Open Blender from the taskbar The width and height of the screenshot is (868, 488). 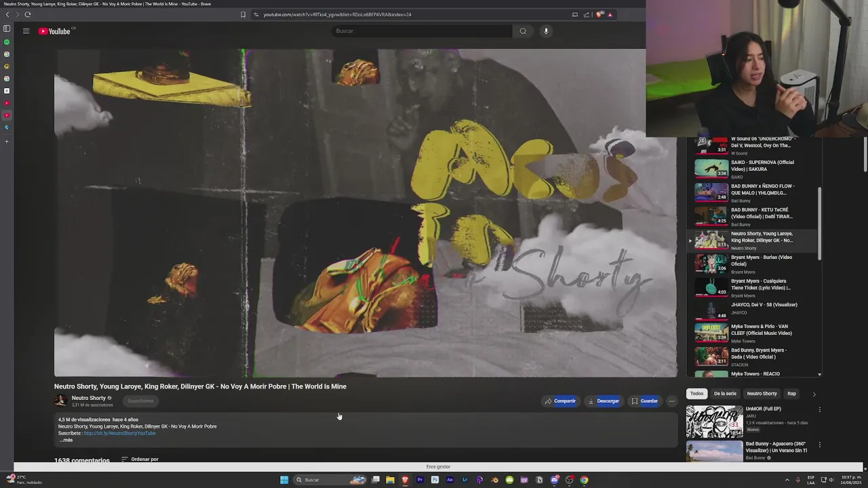click(x=494, y=480)
